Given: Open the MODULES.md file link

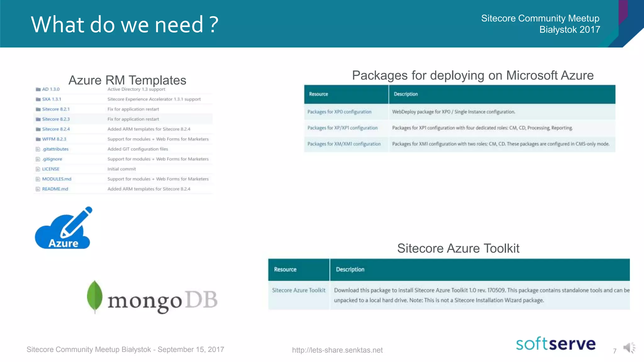Looking at the screenshot, I should (57, 179).
